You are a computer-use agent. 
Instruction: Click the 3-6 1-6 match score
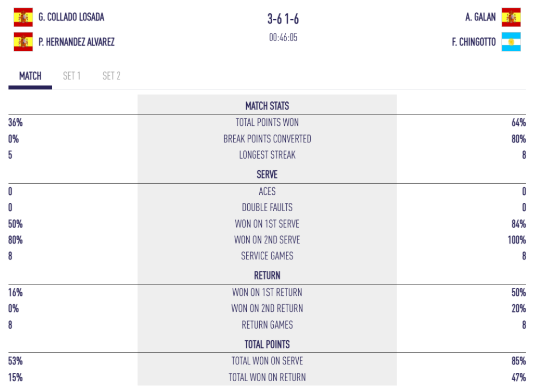coord(283,19)
